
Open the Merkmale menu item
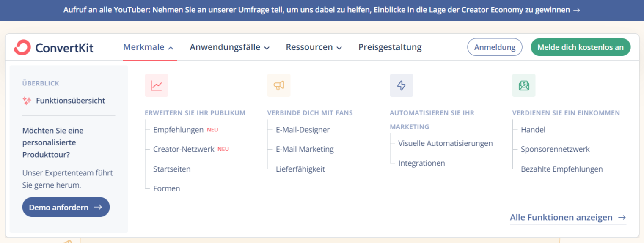pyautogui.click(x=149, y=47)
